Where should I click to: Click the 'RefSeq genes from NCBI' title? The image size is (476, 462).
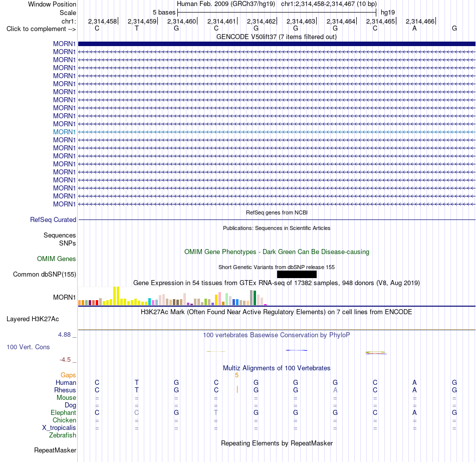(277, 212)
